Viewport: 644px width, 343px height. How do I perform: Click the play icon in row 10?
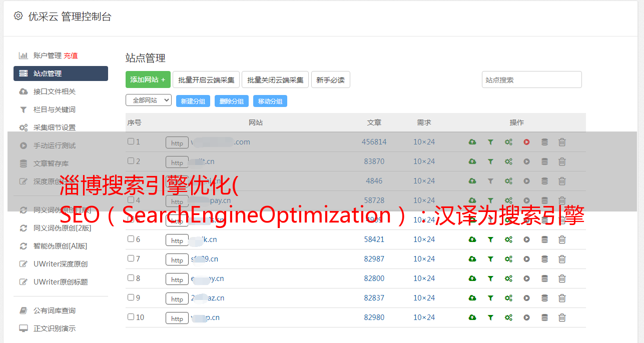click(526, 317)
